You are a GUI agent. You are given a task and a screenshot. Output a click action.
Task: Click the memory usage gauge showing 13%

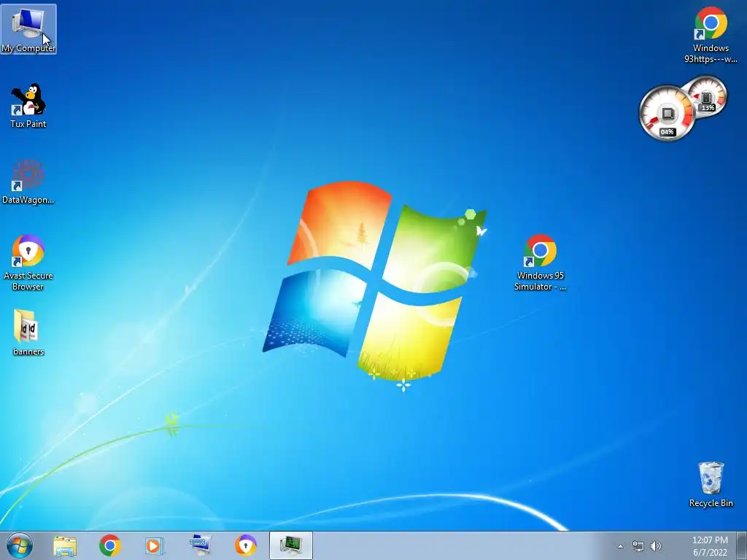point(708,97)
